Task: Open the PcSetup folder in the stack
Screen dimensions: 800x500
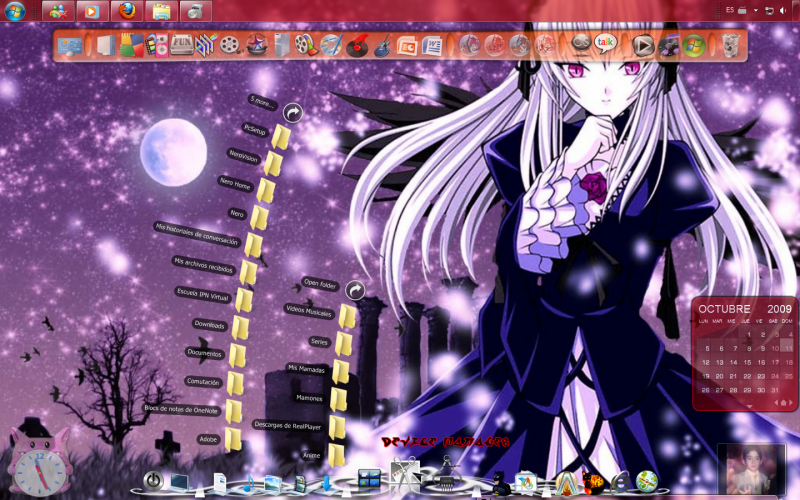Action: tap(281, 136)
